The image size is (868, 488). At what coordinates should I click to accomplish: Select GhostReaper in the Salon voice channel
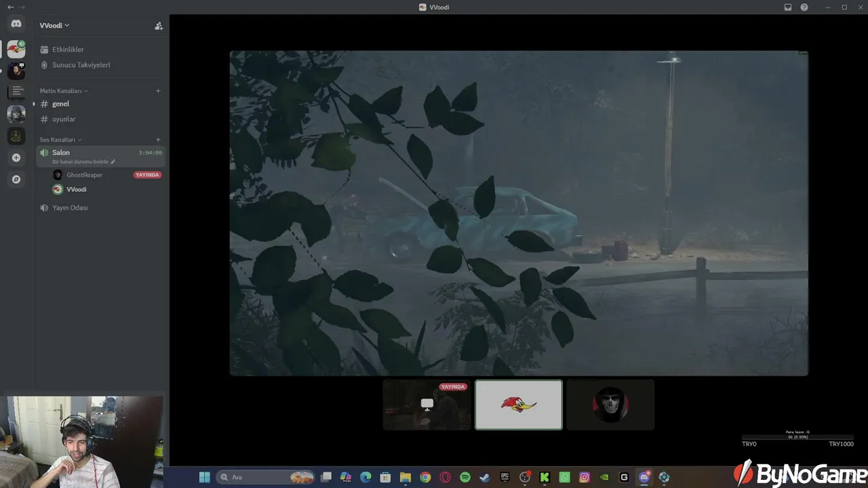(84, 175)
